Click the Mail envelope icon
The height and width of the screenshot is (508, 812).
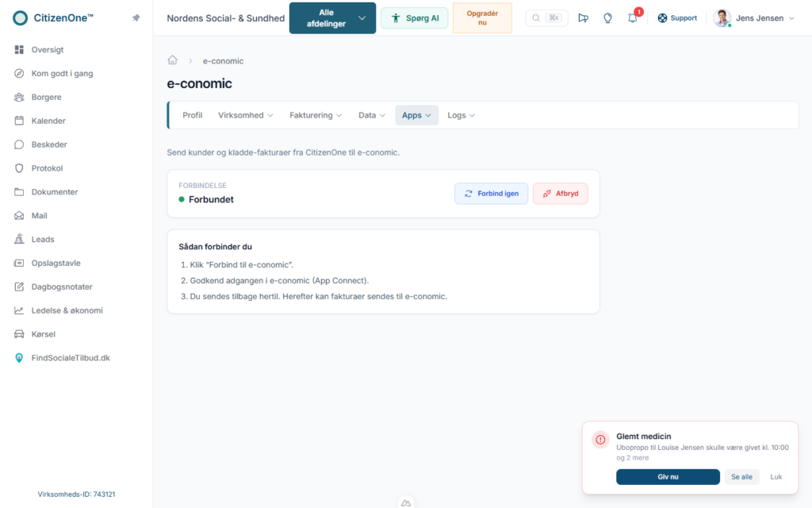(19, 216)
